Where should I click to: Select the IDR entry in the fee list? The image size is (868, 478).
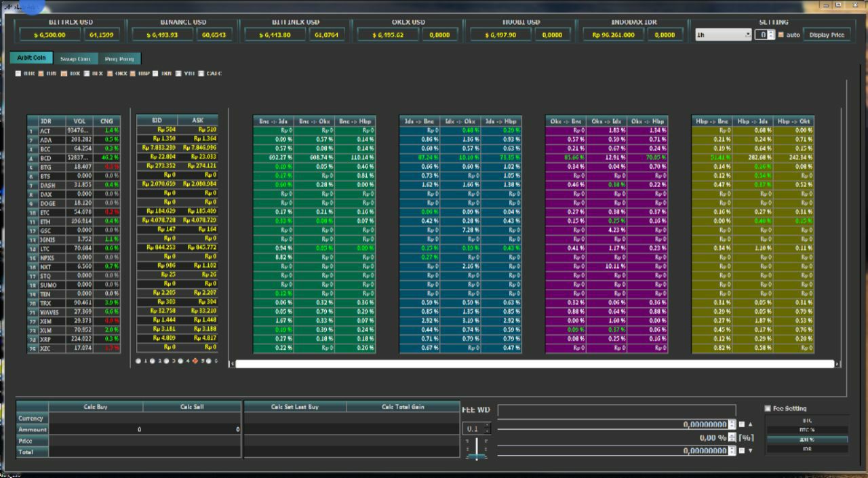[807, 449]
